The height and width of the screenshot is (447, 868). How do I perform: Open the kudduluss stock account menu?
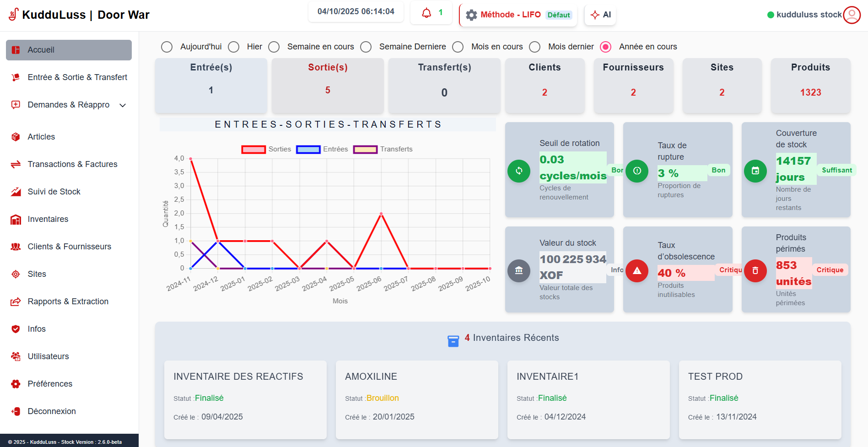coord(809,15)
